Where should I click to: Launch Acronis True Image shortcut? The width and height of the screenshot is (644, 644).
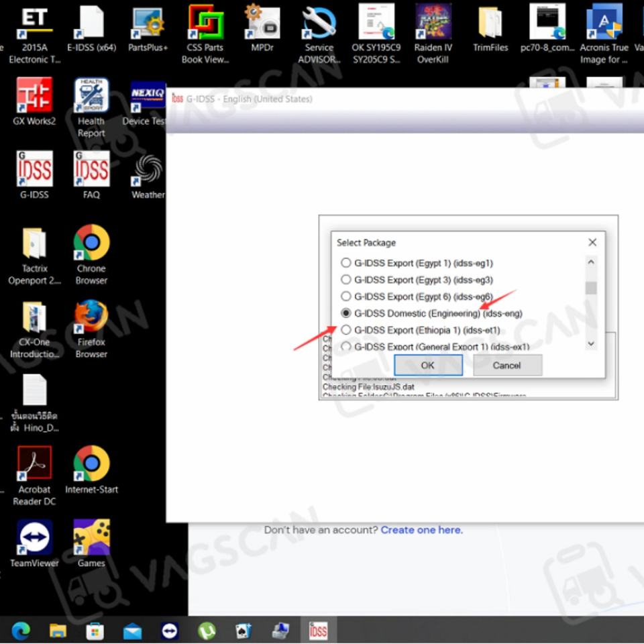[604, 36]
